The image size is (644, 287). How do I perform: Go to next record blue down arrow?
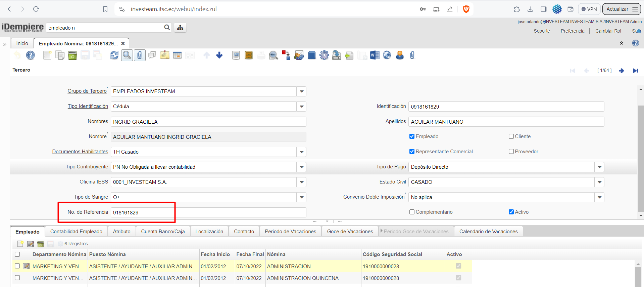219,55
